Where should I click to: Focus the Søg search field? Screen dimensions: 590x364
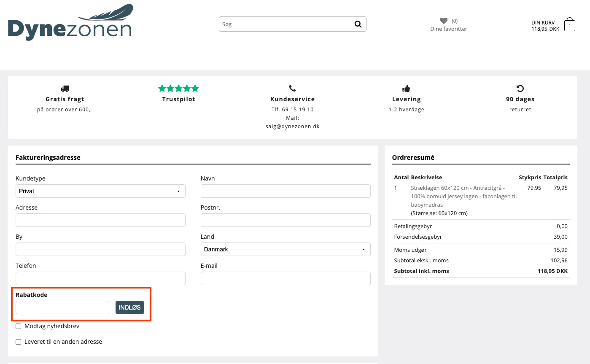[287, 24]
